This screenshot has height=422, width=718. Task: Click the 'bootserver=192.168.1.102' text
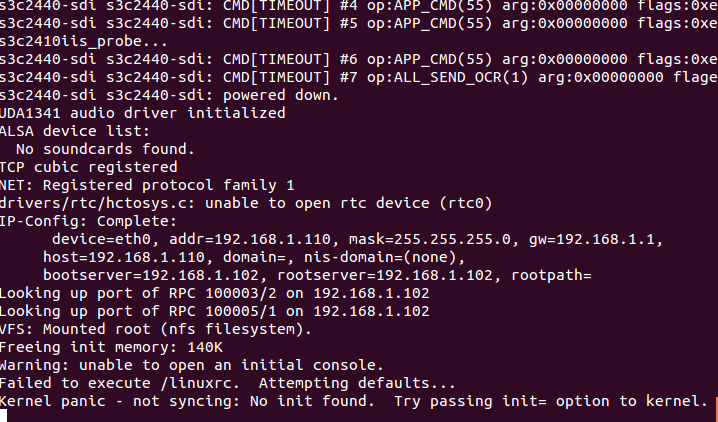(x=151, y=275)
